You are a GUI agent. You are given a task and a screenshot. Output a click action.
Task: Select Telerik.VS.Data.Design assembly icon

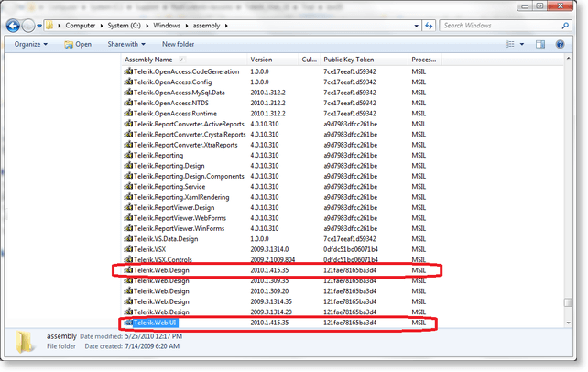128,239
